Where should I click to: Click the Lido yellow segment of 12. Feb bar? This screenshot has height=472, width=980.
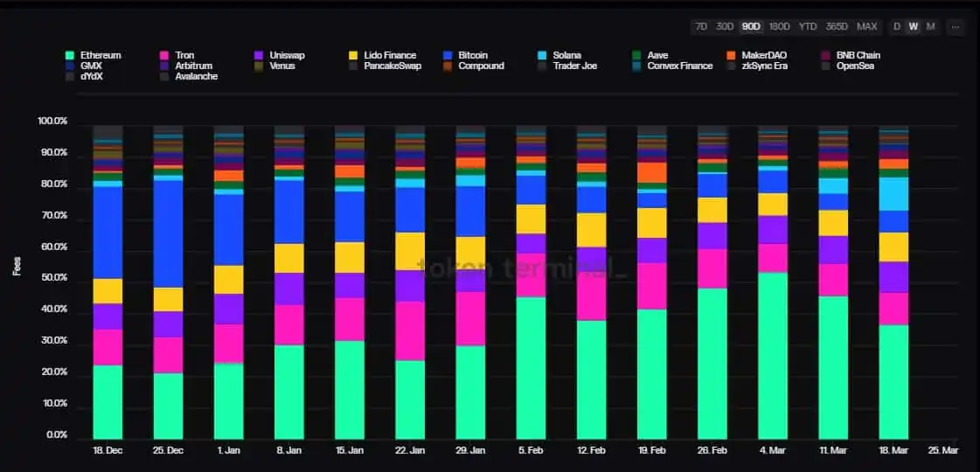point(591,230)
